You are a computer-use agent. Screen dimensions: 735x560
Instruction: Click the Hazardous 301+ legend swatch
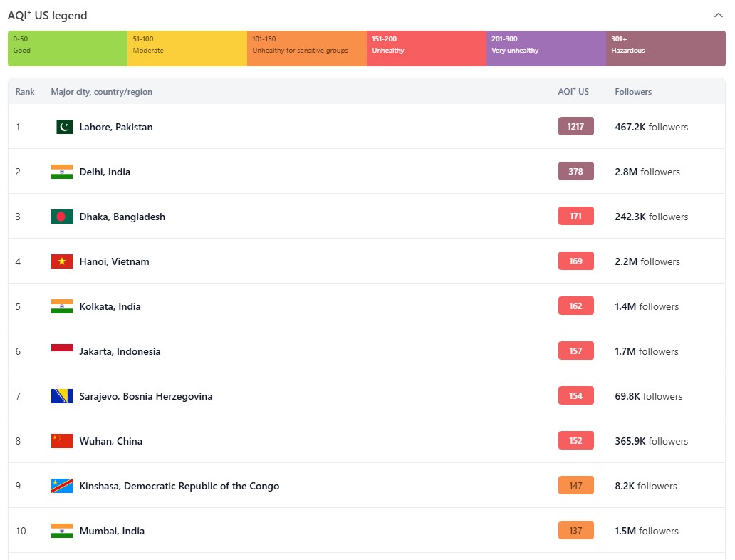click(x=665, y=48)
